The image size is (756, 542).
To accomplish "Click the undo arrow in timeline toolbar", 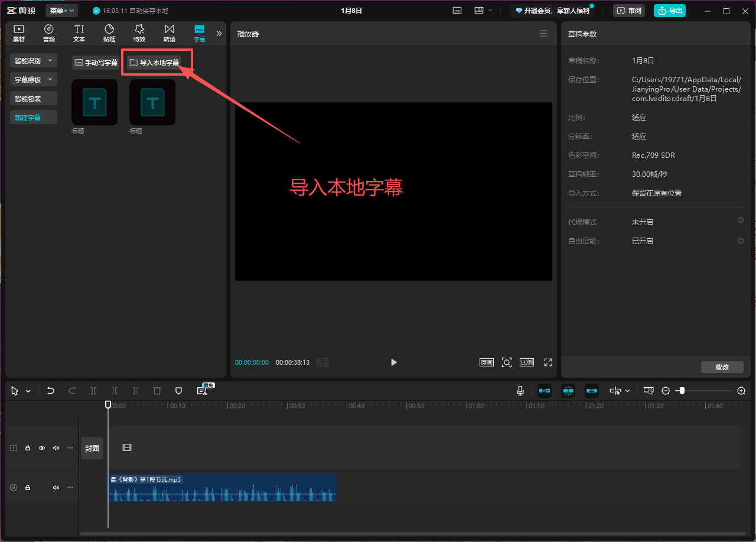I will (51, 391).
